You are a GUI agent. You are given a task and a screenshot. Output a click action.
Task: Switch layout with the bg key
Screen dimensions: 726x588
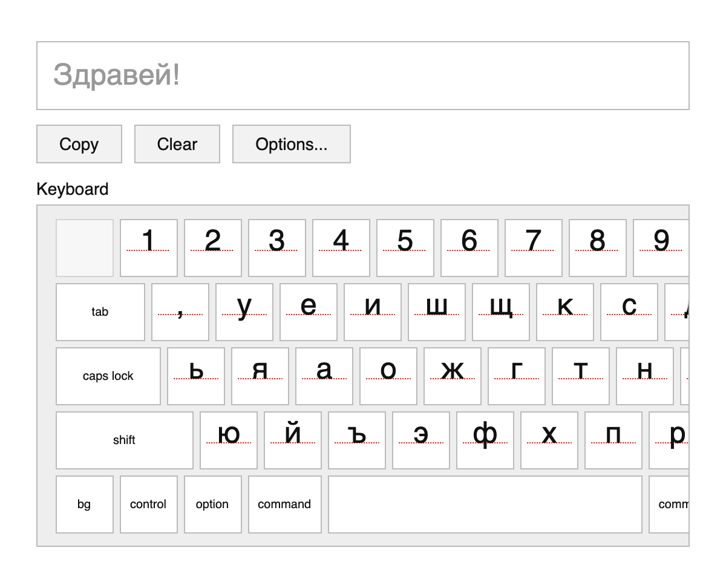(x=84, y=504)
